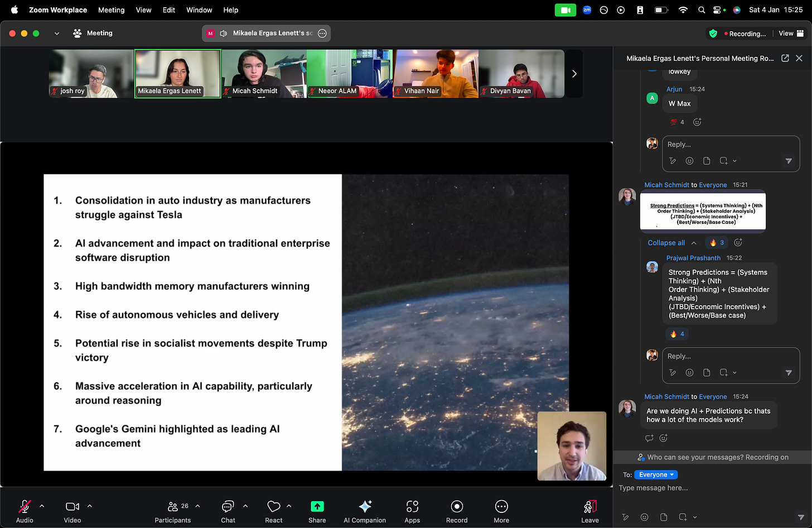Send message with bottom composer send icon
This screenshot has height=528, width=812.
(x=801, y=517)
